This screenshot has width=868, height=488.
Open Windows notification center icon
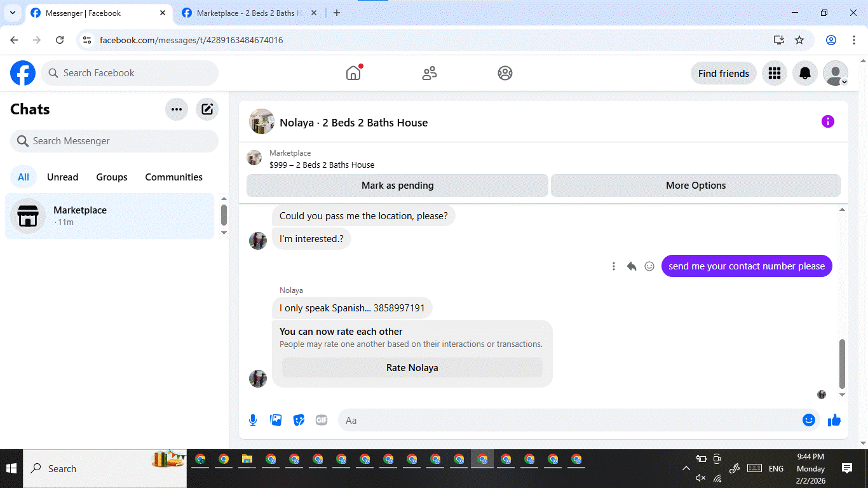pos(847,468)
